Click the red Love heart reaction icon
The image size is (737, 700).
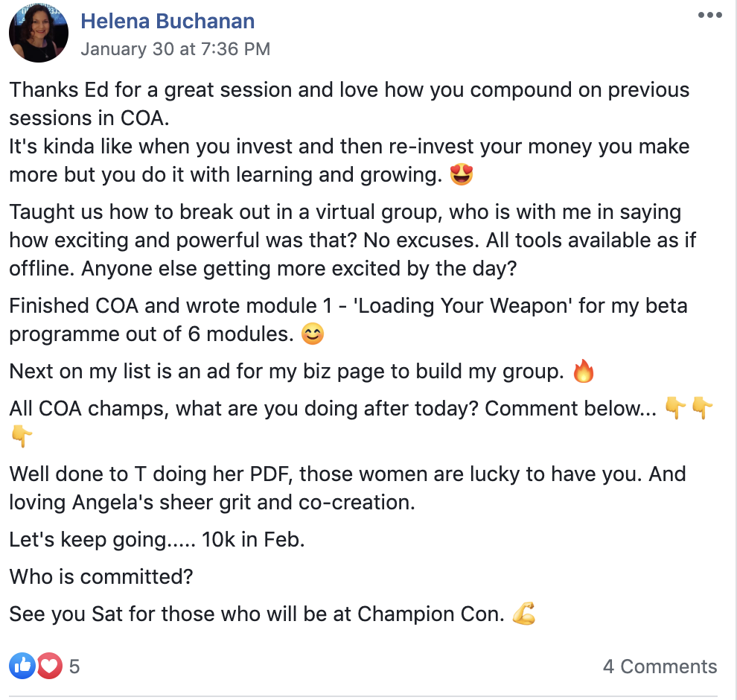49,665
